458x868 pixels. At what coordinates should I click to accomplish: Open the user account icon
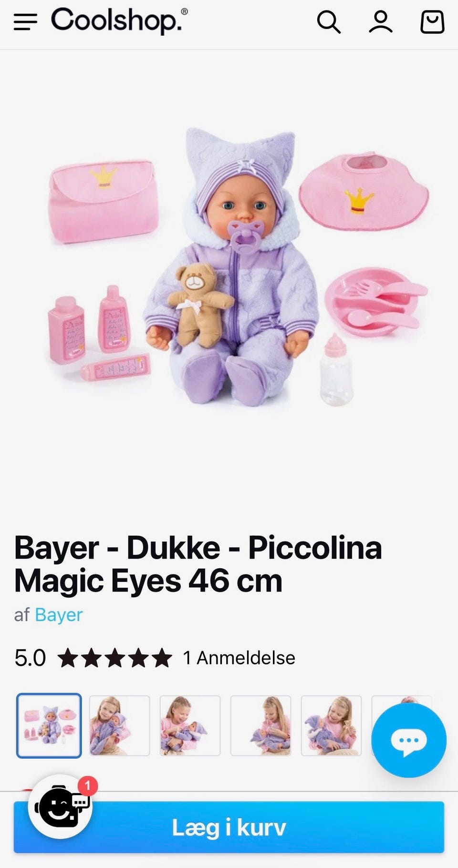coord(380,22)
